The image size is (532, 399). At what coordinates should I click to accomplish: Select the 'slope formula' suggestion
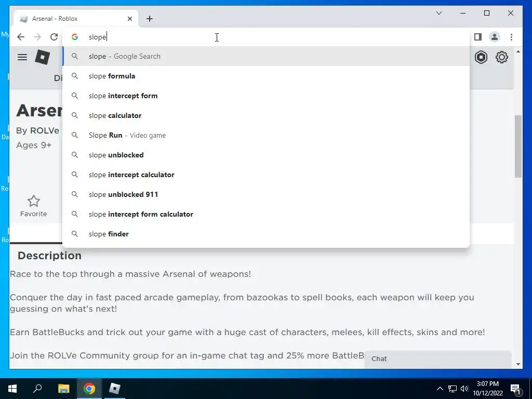pyautogui.click(x=266, y=76)
